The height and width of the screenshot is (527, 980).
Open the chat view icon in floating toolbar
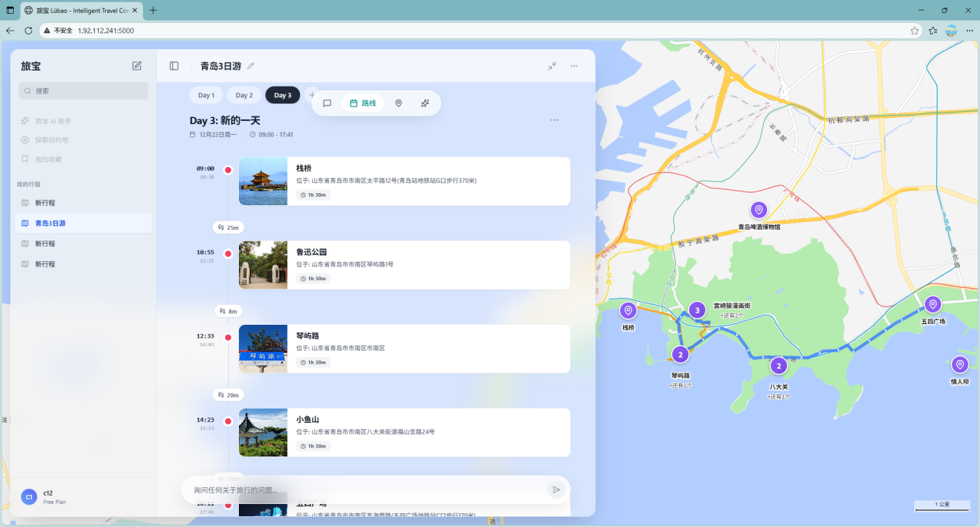pyautogui.click(x=327, y=103)
